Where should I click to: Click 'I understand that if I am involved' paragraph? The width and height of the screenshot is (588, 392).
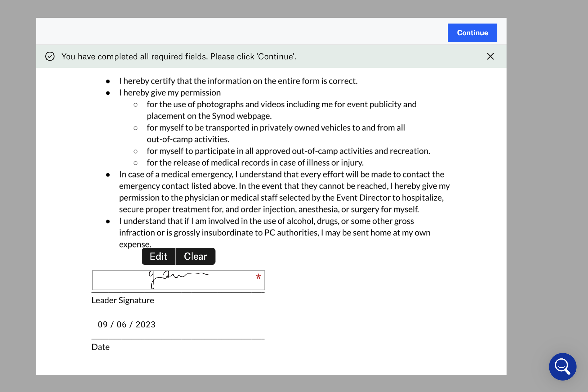[275, 233]
